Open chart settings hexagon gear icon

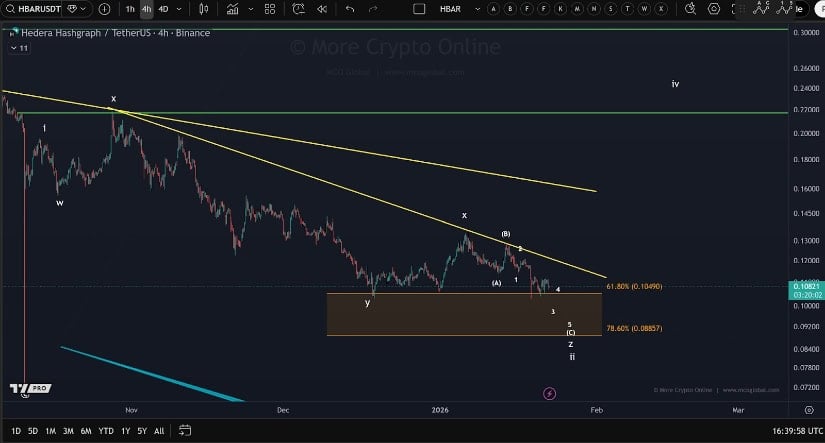point(714,9)
